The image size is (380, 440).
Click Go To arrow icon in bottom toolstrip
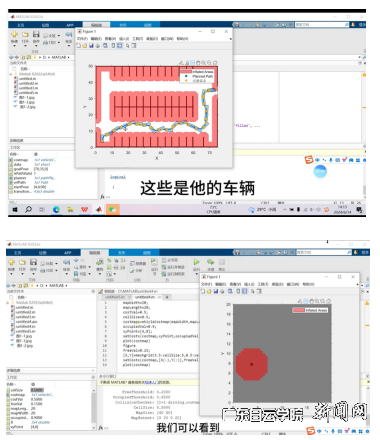pos(67,262)
